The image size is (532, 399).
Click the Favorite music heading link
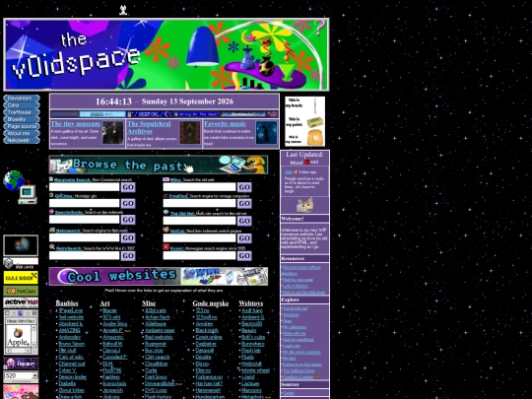[225, 124]
